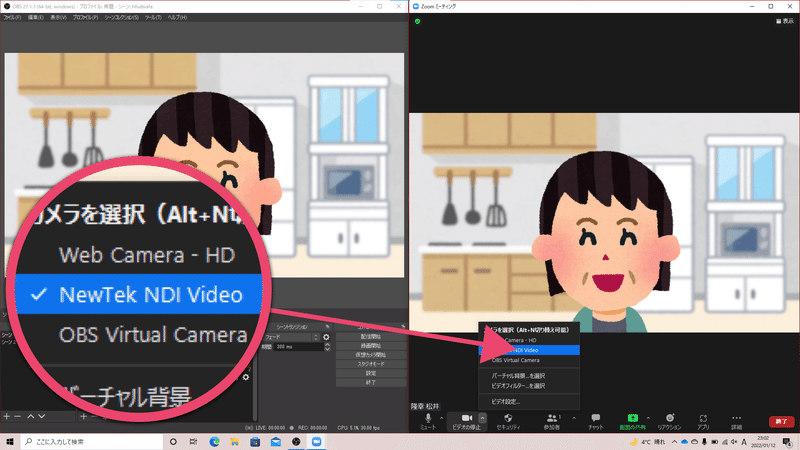Click OBS 終了 exit button
The height and width of the screenshot is (450, 800).
[x=371, y=383]
